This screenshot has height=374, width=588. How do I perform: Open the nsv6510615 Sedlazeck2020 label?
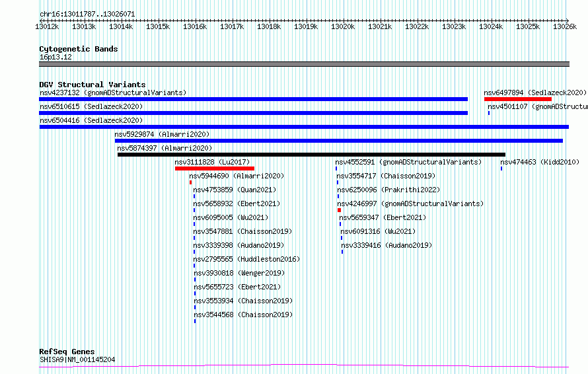[x=91, y=106]
